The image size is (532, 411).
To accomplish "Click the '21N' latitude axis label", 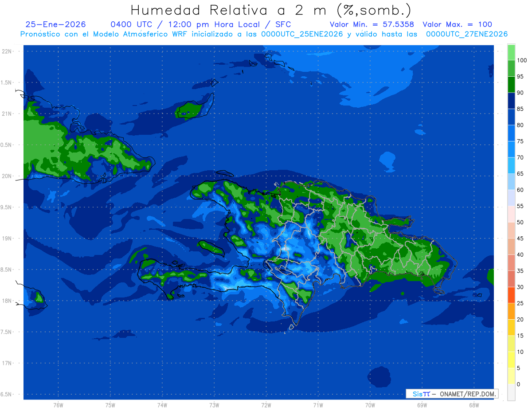I will tap(7, 114).
